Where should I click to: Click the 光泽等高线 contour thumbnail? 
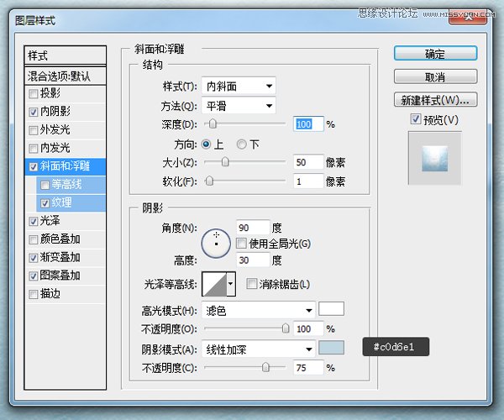click(x=214, y=284)
